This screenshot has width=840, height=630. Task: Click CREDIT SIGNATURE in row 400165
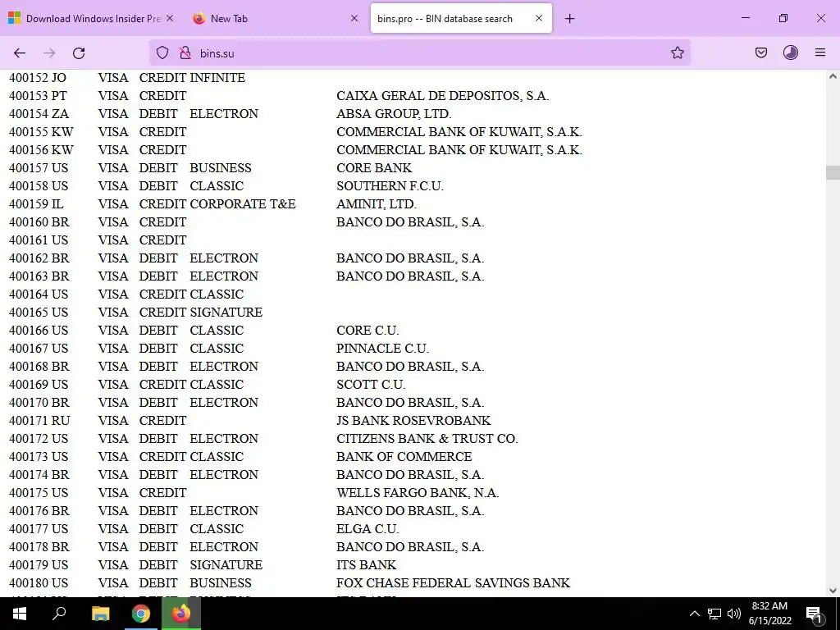pyautogui.click(x=201, y=313)
